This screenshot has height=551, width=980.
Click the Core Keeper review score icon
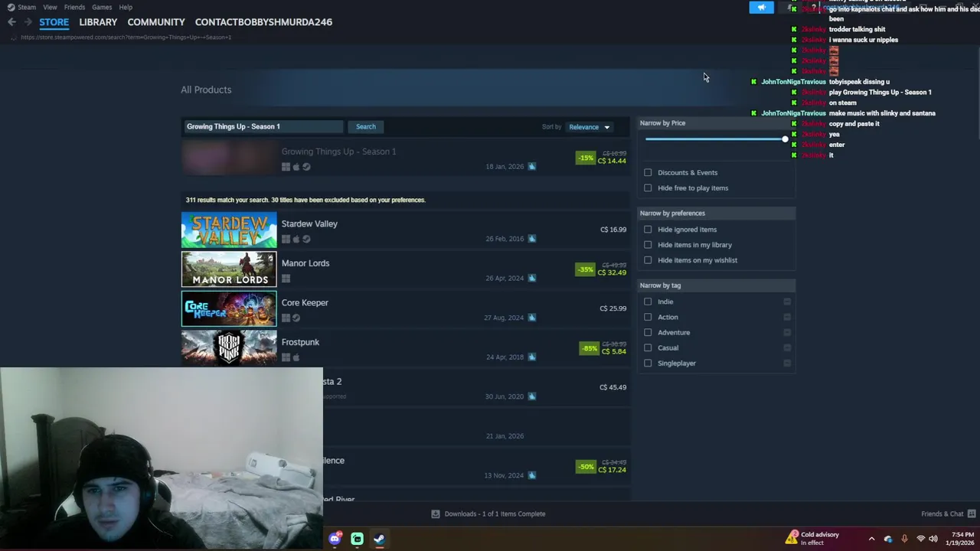(x=532, y=318)
